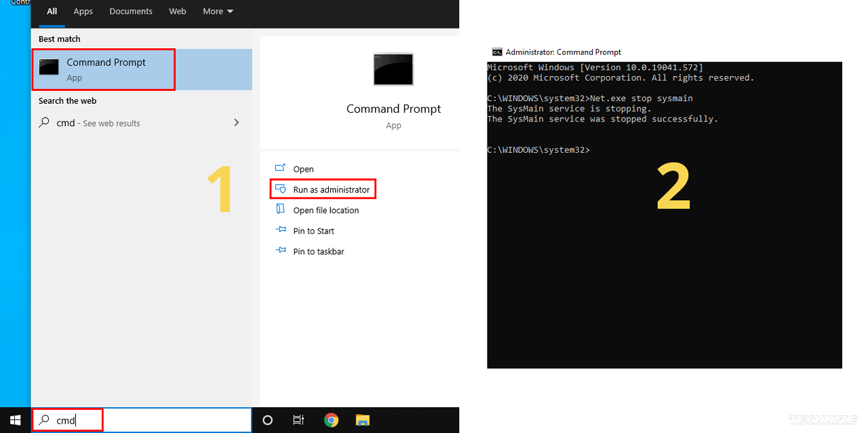Choose Run as administrator

(x=331, y=190)
